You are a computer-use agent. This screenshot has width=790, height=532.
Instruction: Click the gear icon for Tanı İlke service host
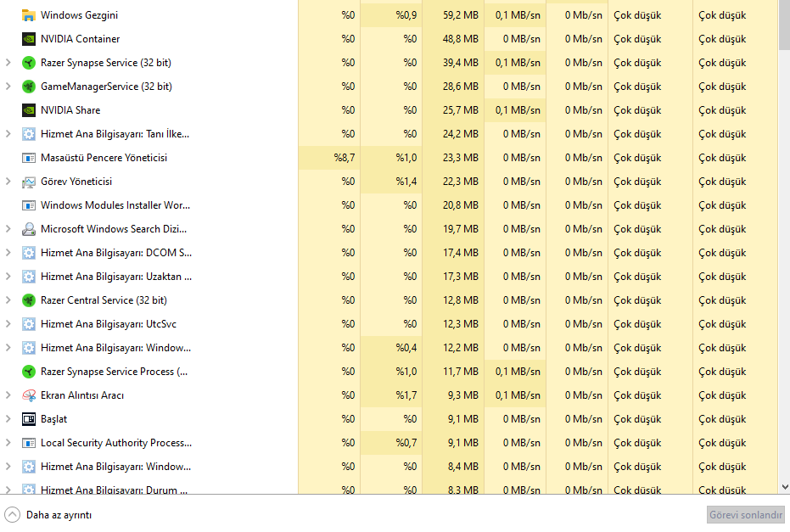pyautogui.click(x=29, y=134)
